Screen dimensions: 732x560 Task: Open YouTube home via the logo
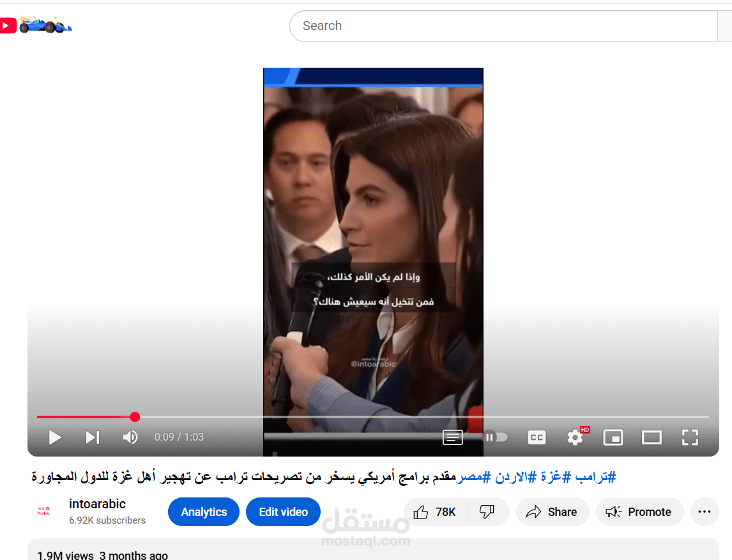pyautogui.click(x=36, y=25)
